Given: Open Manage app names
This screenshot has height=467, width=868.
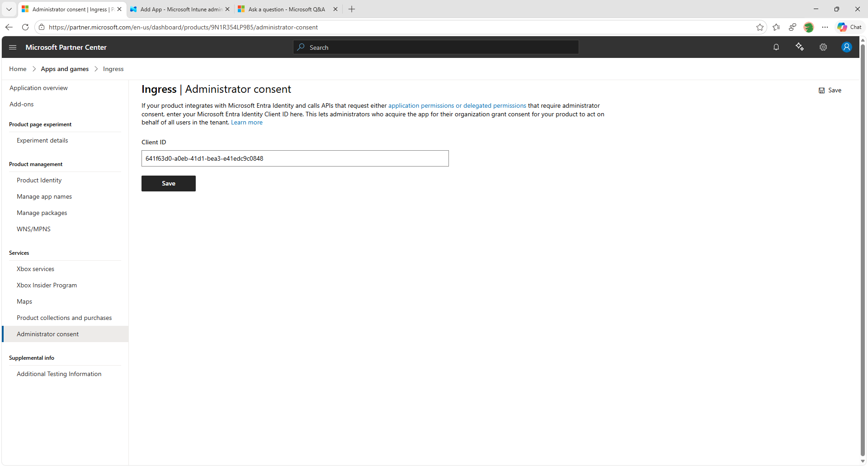Looking at the screenshot, I should click(x=44, y=196).
